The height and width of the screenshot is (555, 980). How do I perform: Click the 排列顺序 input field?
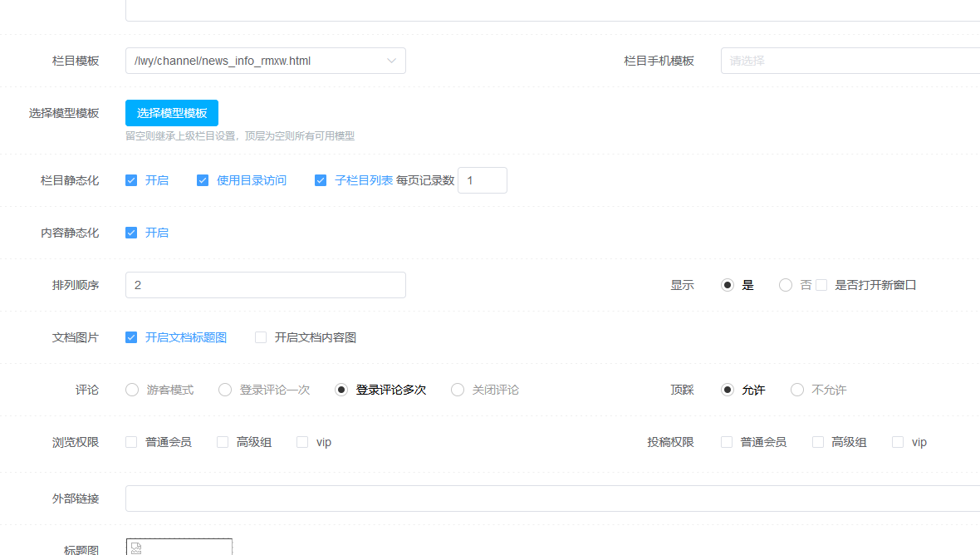point(266,285)
